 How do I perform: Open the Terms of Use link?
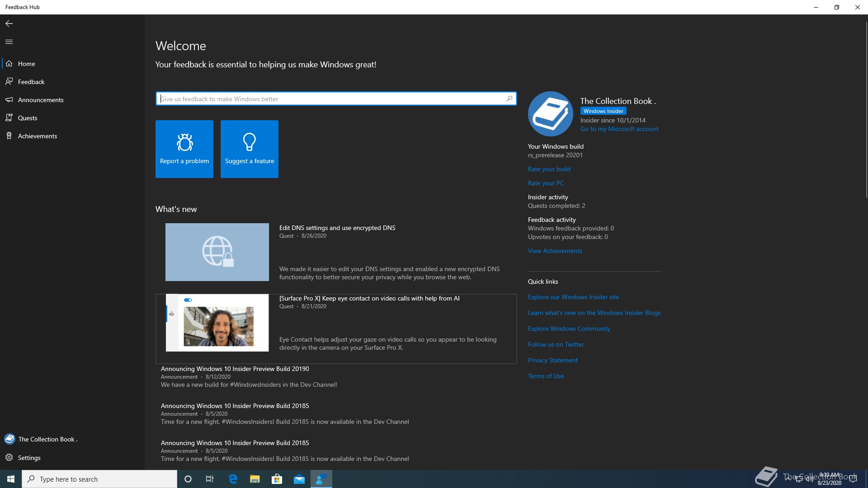(x=546, y=376)
